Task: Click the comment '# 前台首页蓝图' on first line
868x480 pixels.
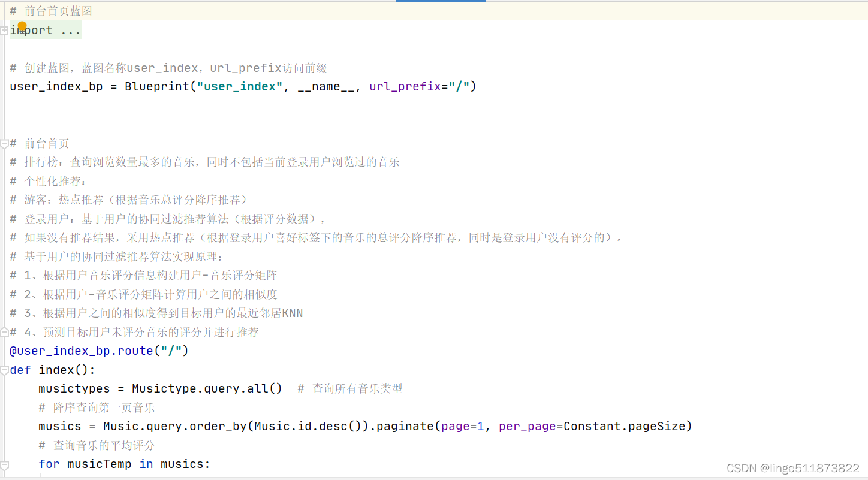Action: [51, 11]
